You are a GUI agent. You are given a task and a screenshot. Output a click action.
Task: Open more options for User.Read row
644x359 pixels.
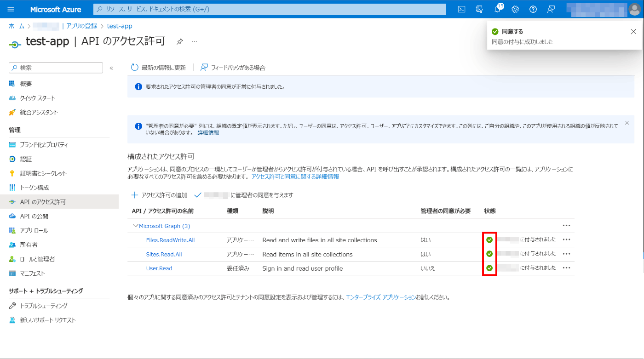566,268
